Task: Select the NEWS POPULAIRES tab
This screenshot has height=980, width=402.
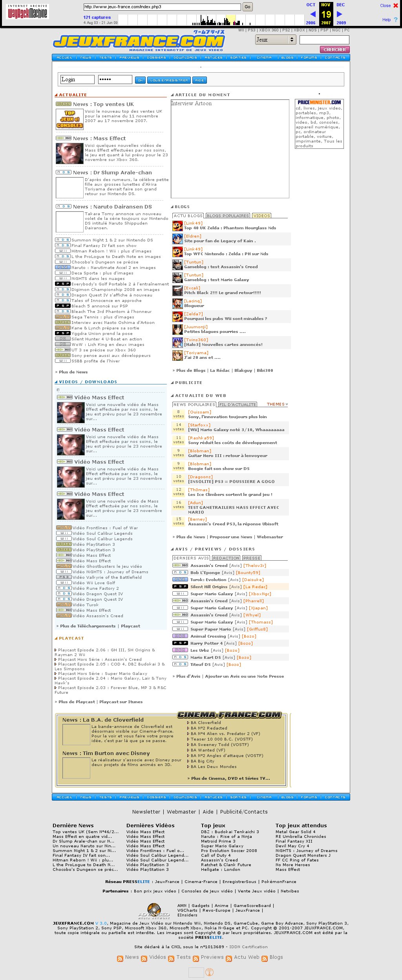Action: point(194,404)
